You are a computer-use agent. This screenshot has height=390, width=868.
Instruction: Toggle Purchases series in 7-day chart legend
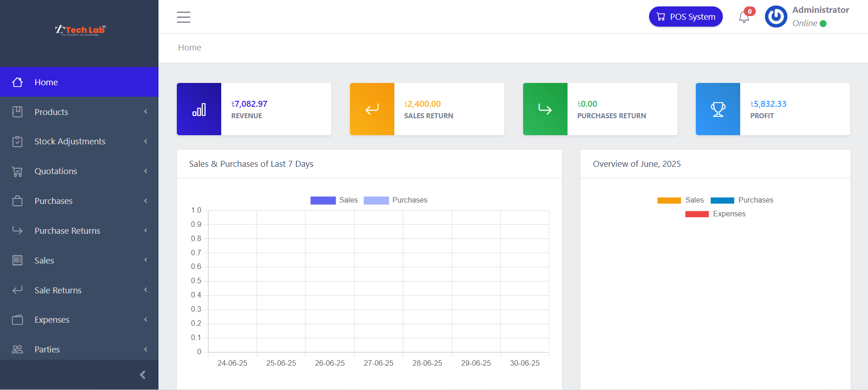pos(395,200)
